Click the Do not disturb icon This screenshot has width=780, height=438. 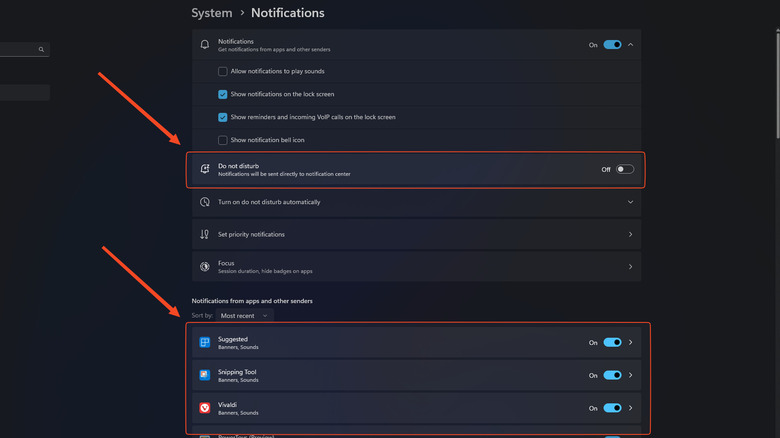coord(205,169)
